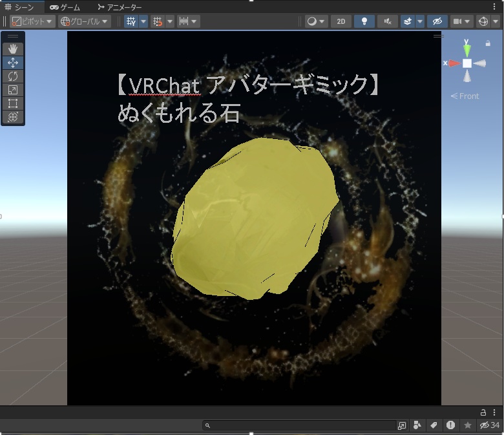Select the Move tool
The height and width of the screenshot is (435, 504).
[x=13, y=63]
